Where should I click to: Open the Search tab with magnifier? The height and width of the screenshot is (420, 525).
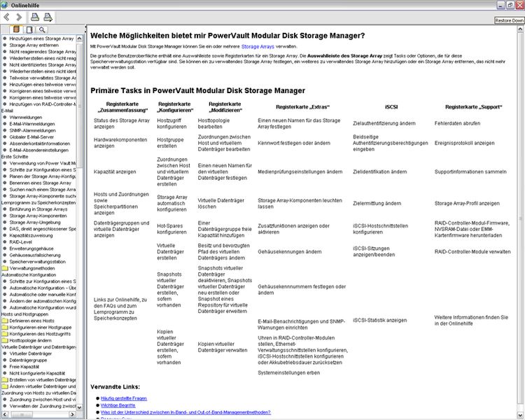click(x=42, y=30)
